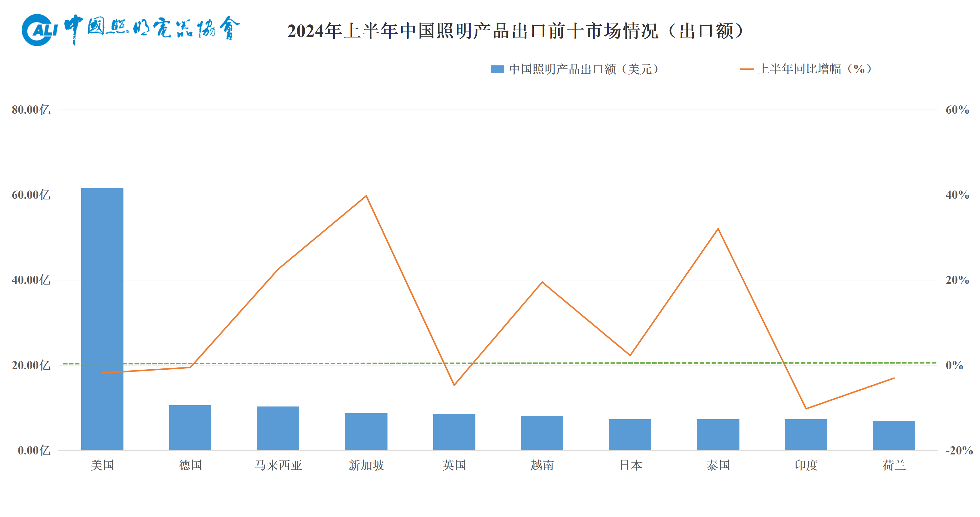Click the right axis value -20%
980x517 pixels.
click(959, 451)
